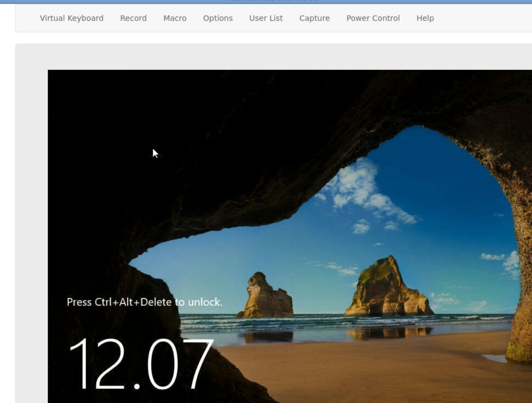This screenshot has width=532, height=403.
Task: Open the Virtual Keyboard menu
Action: click(72, 18)
